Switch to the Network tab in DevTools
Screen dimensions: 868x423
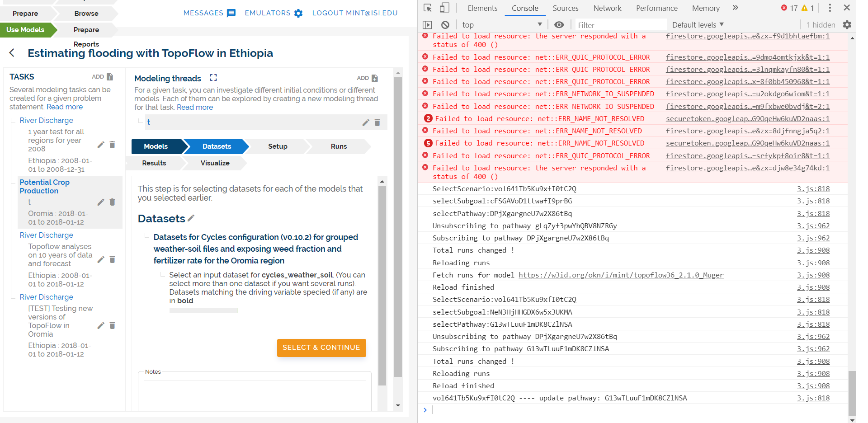point(607,8)
